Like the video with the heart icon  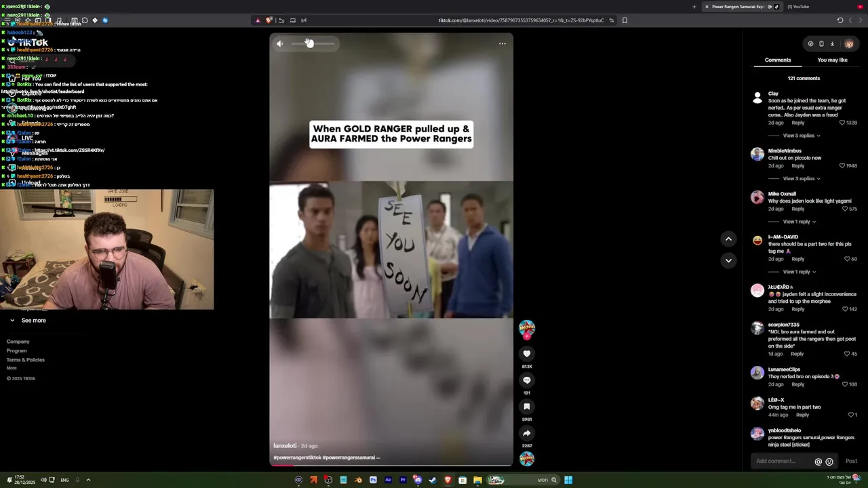click(527, 354)
